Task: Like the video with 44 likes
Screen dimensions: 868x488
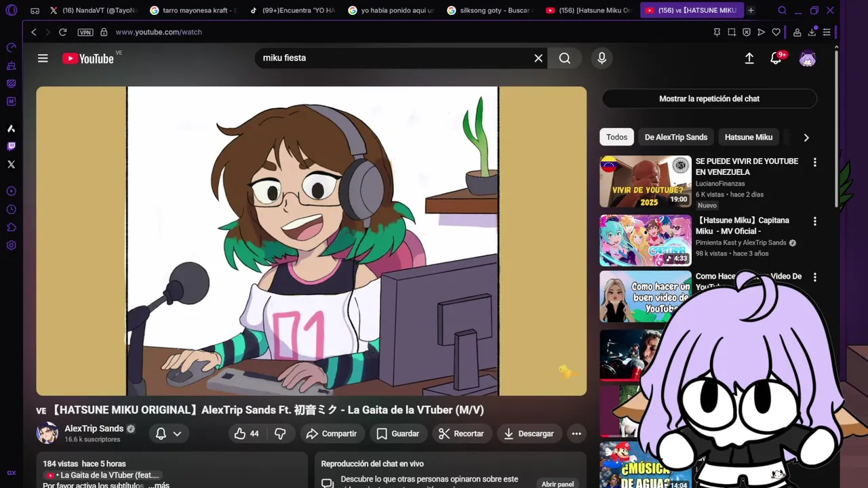Action: click(246, 434)
